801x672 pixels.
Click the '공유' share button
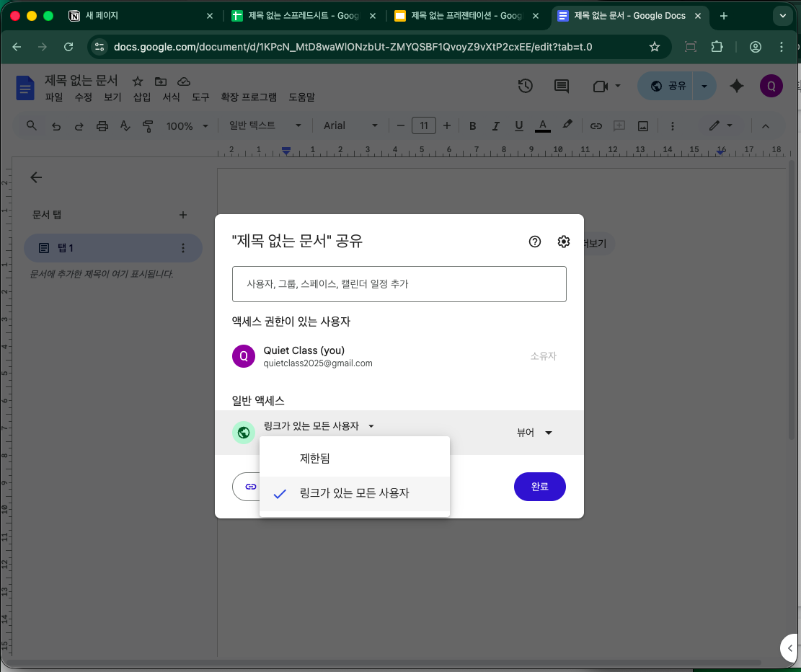tap(668, 86)
